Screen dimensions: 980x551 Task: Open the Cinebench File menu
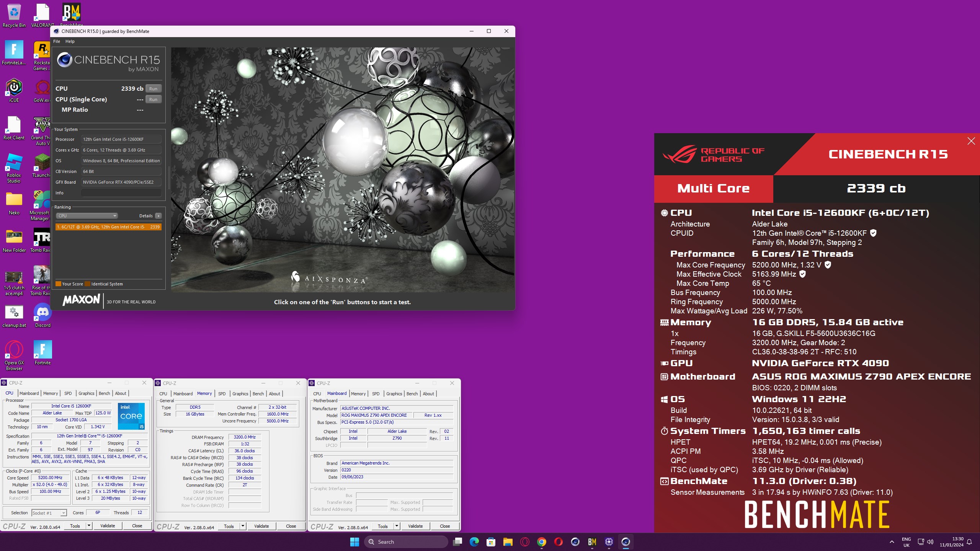(x=57, y=41)
